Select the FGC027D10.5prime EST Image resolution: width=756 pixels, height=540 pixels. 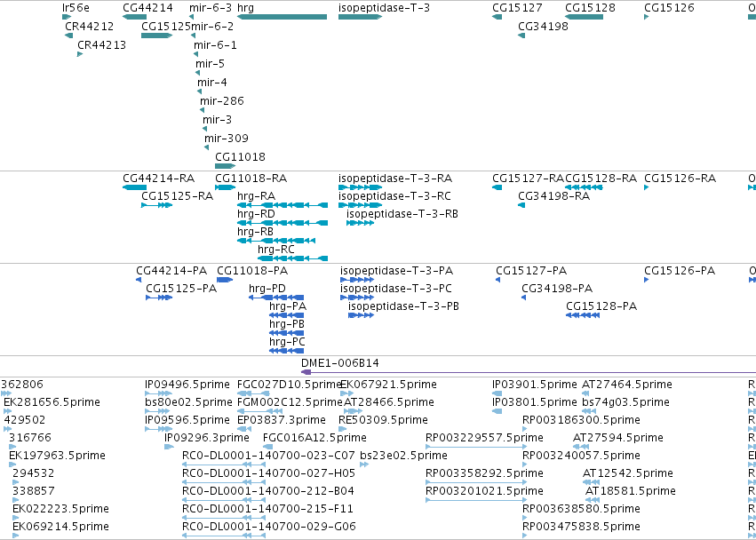click(x=253, y=393)
